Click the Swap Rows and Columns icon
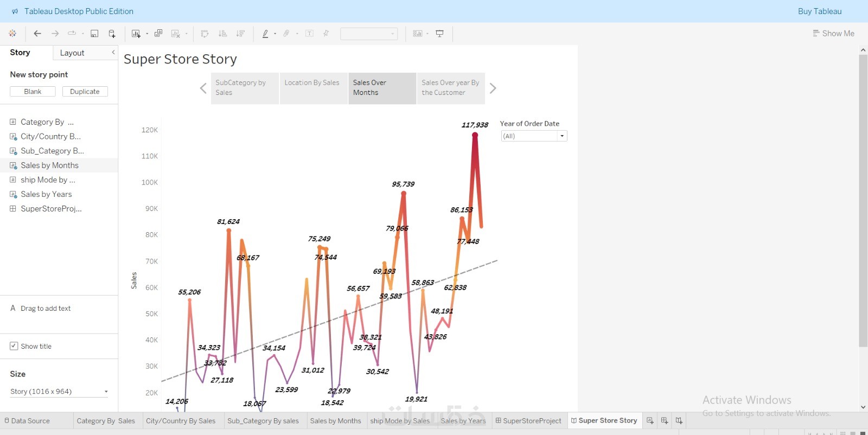The height and width of the screenshot is (435, 868). coord(205,34)
